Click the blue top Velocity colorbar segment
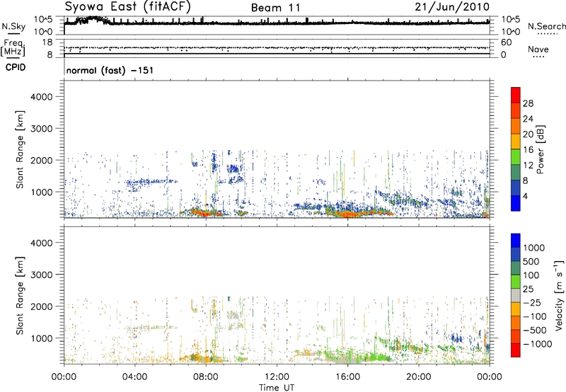Image resolution: width=566 pixels, height=392 pixels. coord(516,241)
